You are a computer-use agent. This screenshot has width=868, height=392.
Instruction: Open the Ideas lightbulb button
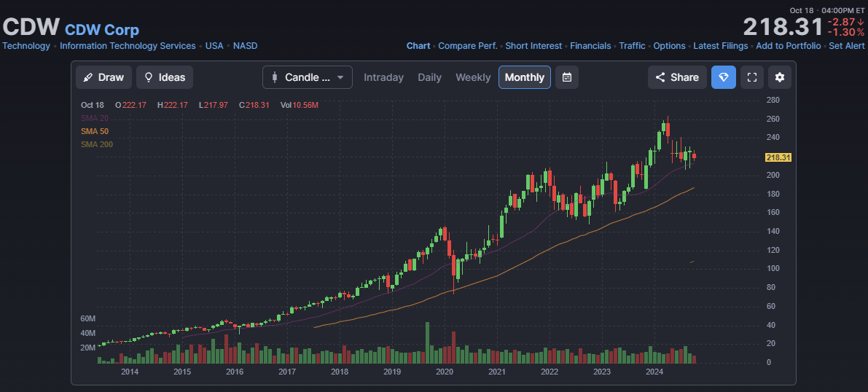click(x=165, y=77)
